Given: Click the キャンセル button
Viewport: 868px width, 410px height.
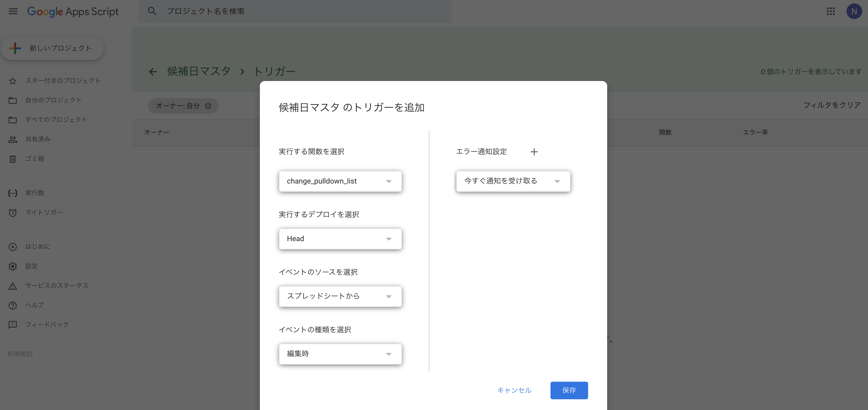Looking at the screenshot, I should tap(514, 390).
